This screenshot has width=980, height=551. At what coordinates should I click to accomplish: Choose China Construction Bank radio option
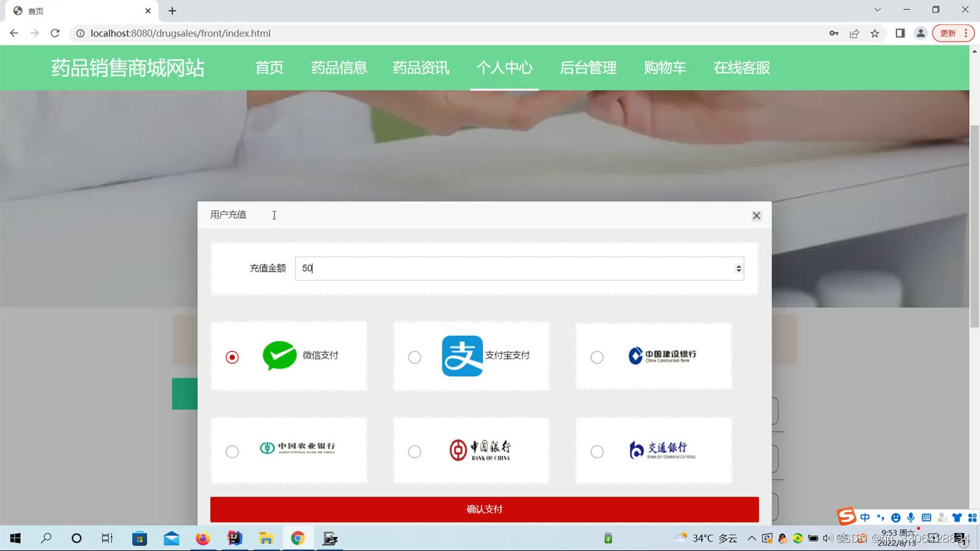pyautogui.click(x=597, y=357)
